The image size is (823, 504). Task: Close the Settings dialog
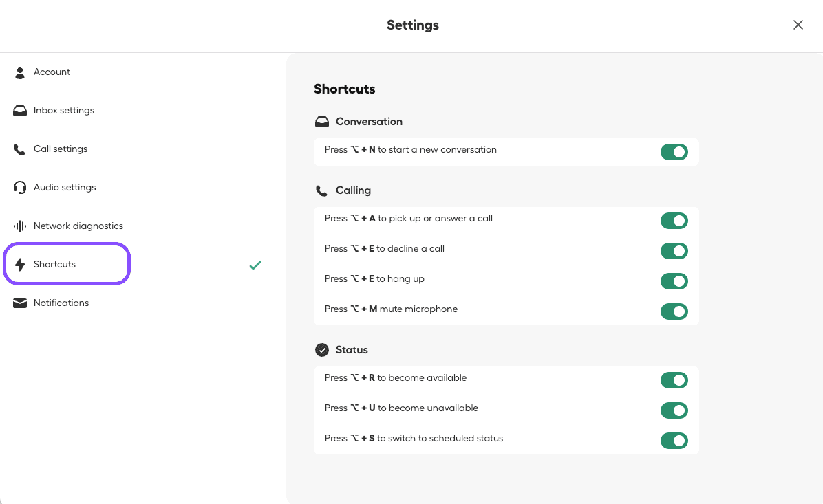(798, 25)
